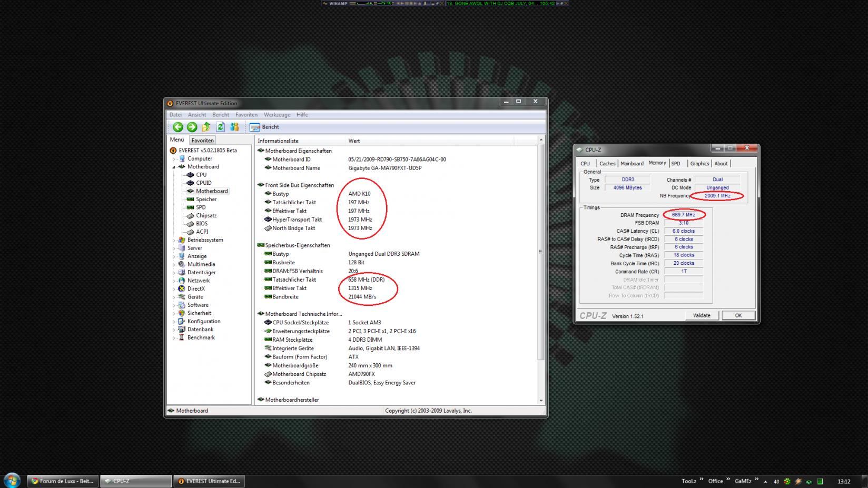Expand the Server tree node
The width and height of the screenshot is (868, 488).
(x=174, y=248)
